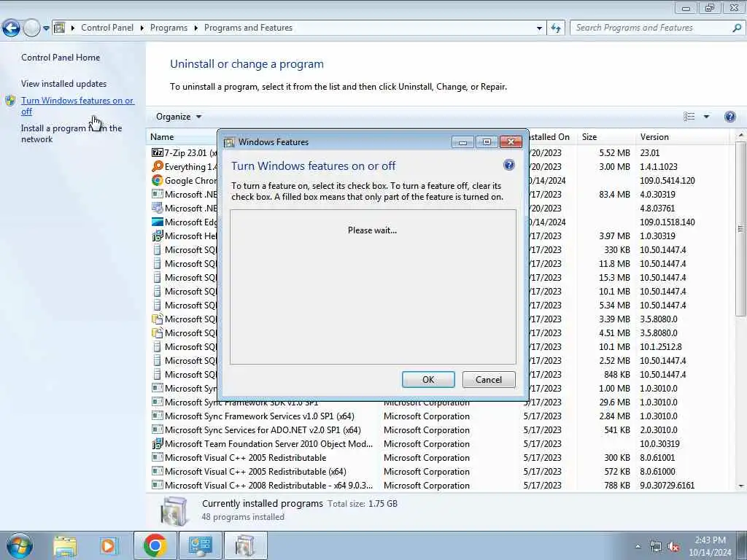Click Control Panel in the breadcrumb

pyautogui.click(x=107, y=28)
